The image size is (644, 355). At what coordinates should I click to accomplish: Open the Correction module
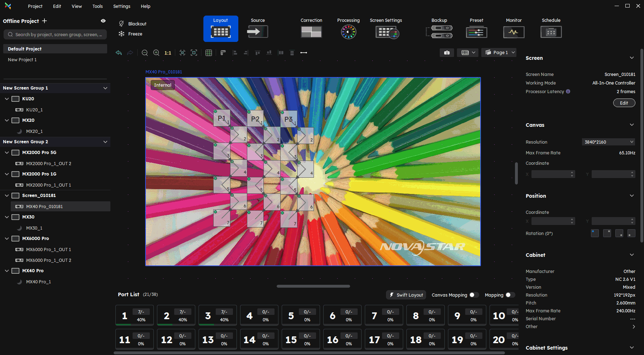tap(311, 32)
